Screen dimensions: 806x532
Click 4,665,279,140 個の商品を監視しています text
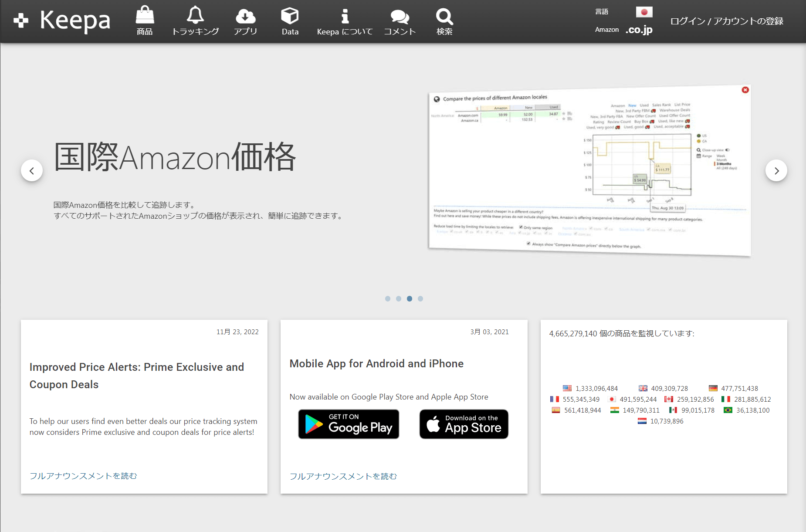click(622, 333)
